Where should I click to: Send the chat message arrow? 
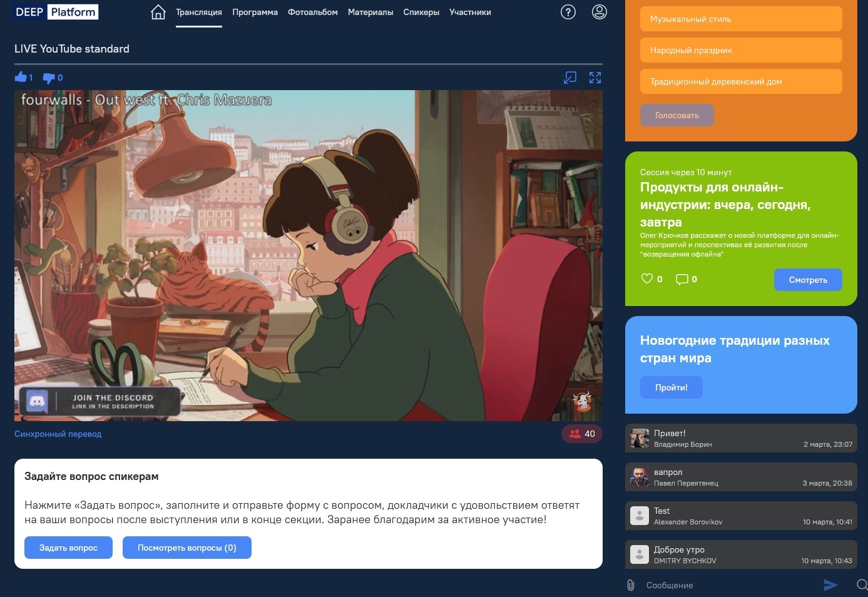(x=830, y=585)
